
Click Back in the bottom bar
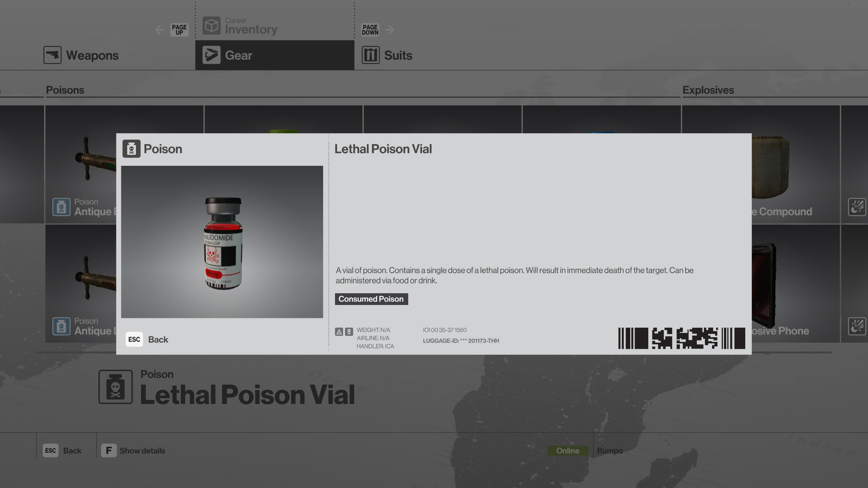(x=62, y=450)
